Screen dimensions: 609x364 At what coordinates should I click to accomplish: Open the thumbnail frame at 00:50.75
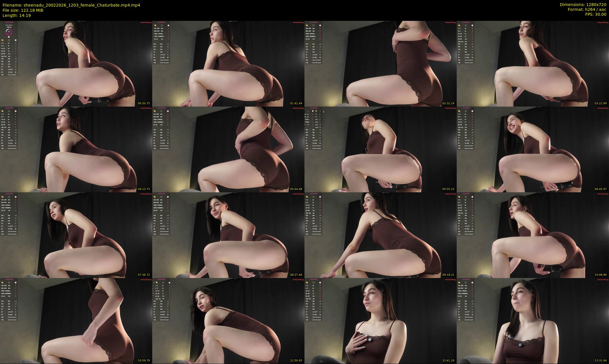coord(76,63)
